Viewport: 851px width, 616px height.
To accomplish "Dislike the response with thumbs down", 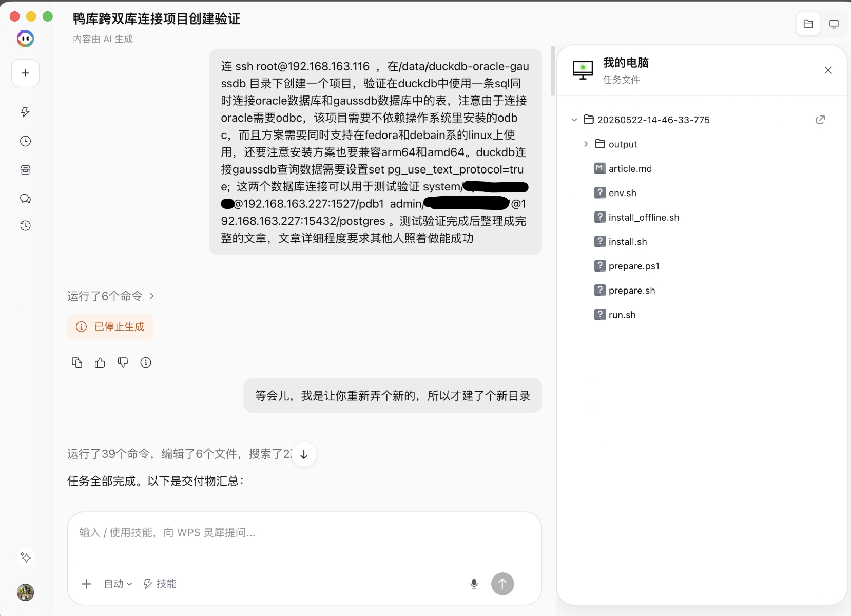I will [x=123, y=363].
